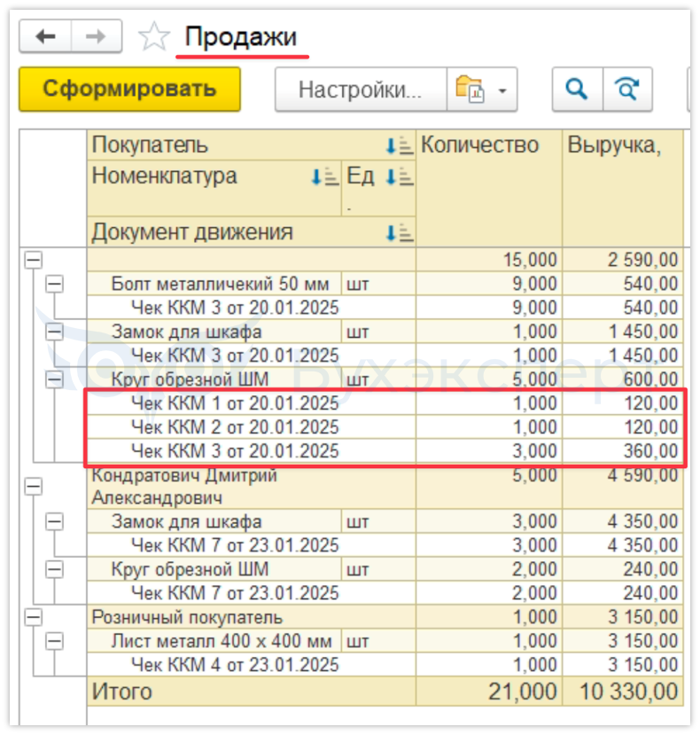Screen dimensions: 700x735
Task: Collapse the first Замок для шкафа group
Action: pos(54,332)
